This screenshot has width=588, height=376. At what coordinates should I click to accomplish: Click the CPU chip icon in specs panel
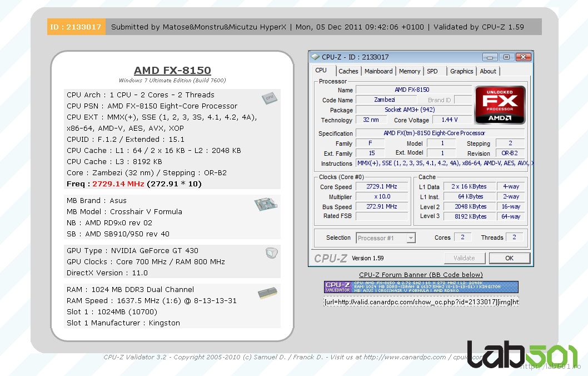tap(270, 98)
